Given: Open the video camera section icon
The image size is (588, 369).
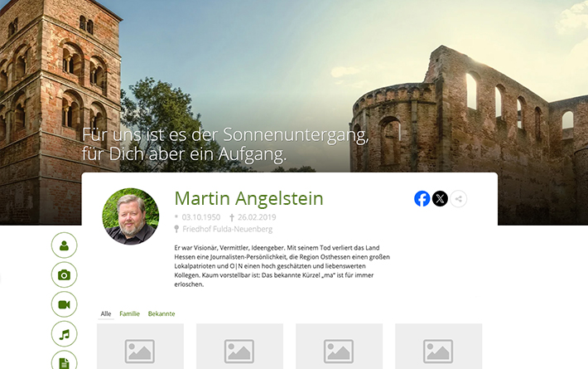Looking at the screenshot, I should click(64, 304).
